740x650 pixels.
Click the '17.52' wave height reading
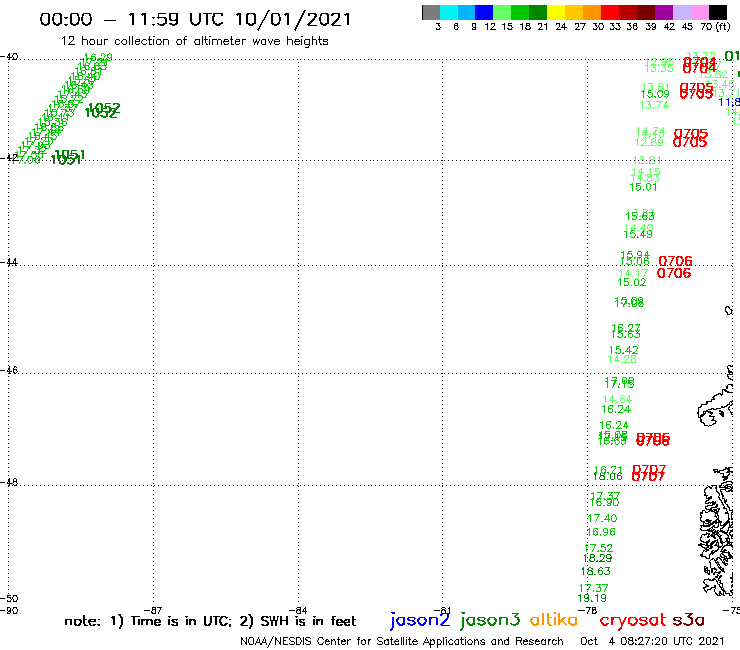598,548
